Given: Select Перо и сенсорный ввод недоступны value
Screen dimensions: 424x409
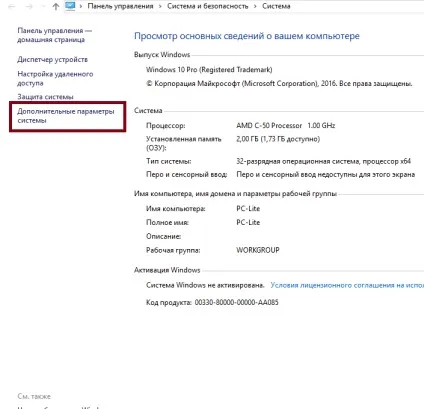Looking at the screenshot, I should pos(326,175).
